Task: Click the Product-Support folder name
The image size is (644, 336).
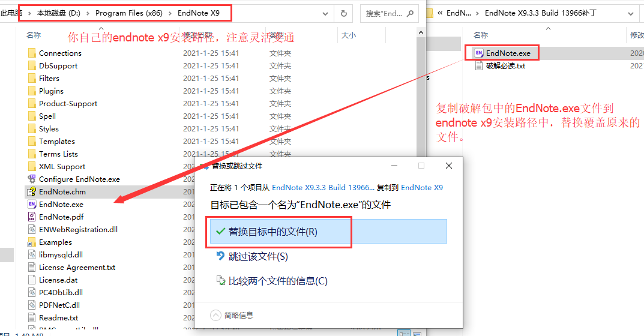Action: pos(68,104)
